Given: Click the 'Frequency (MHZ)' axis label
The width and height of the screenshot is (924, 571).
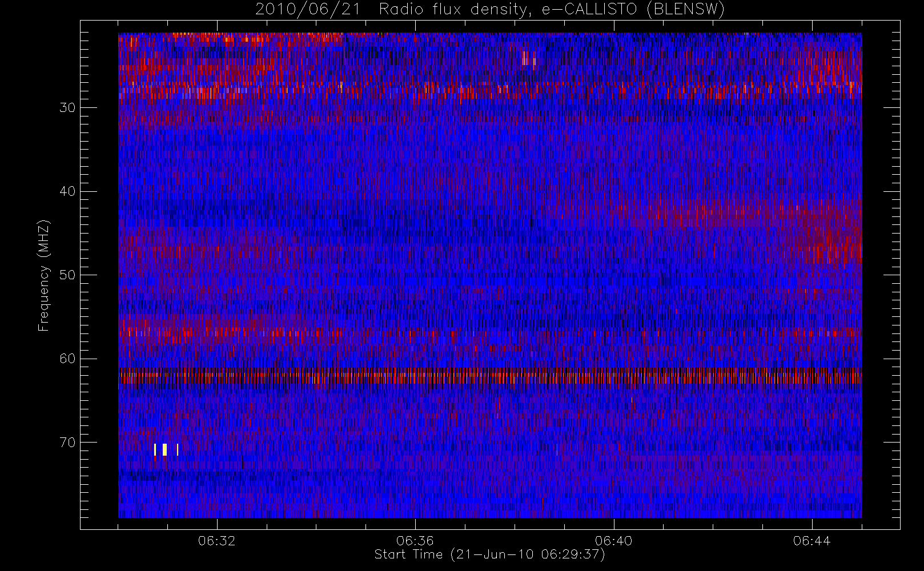Looking at the screenshot, I should coord(43,275).
